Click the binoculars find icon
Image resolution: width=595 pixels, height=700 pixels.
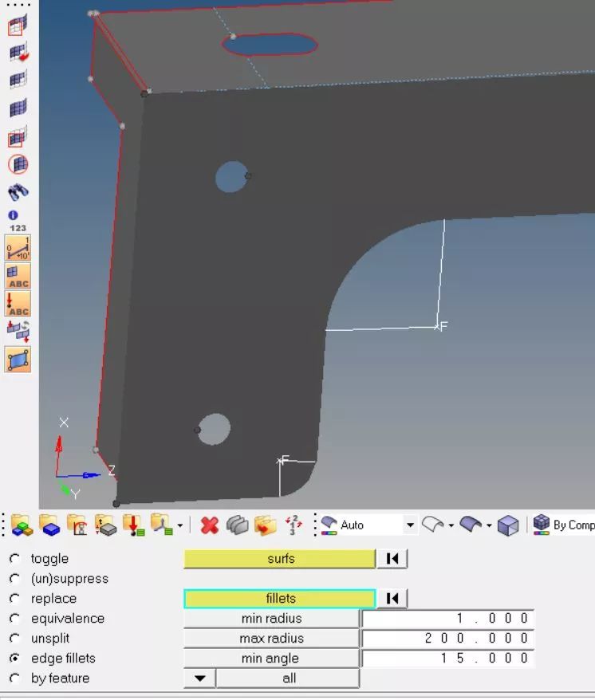coord(18,192)
